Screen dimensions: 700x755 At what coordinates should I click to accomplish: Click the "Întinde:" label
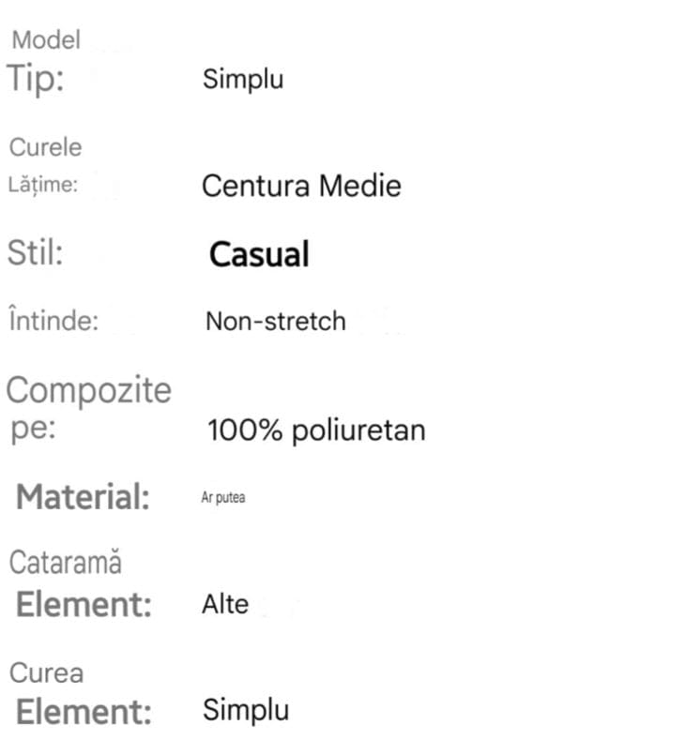point(53,321)
